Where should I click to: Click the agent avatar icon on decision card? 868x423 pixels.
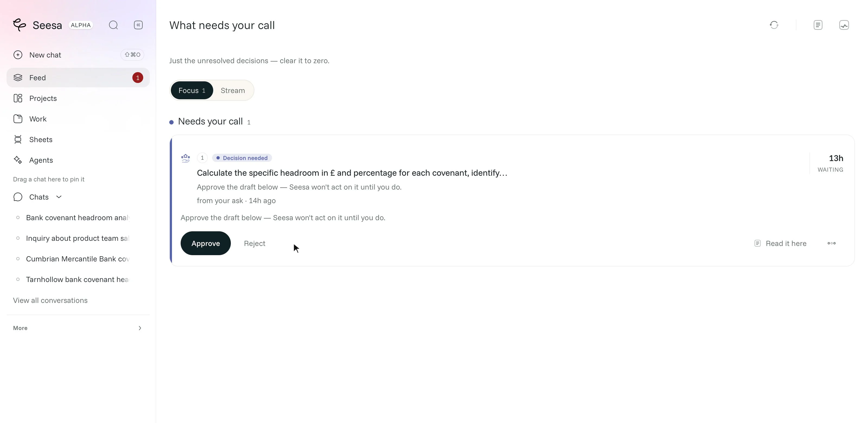pyautogui.click(x=185, y=158)
